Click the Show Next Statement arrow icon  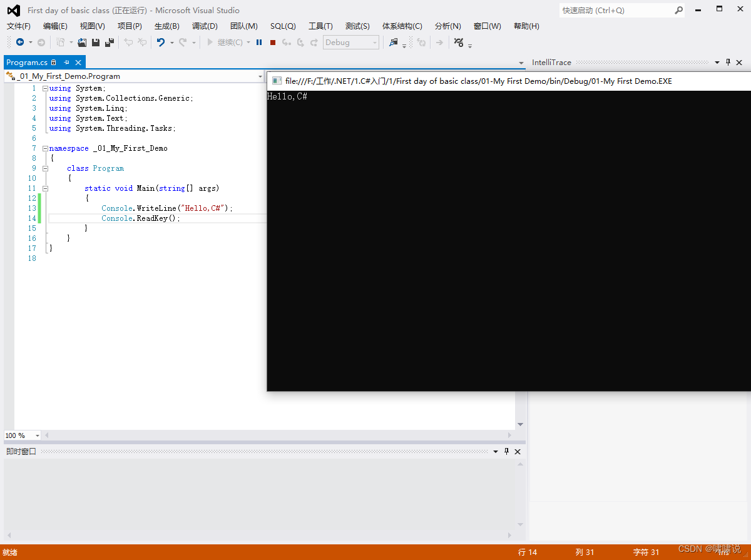pyautogui.click(x=439, y=42)
